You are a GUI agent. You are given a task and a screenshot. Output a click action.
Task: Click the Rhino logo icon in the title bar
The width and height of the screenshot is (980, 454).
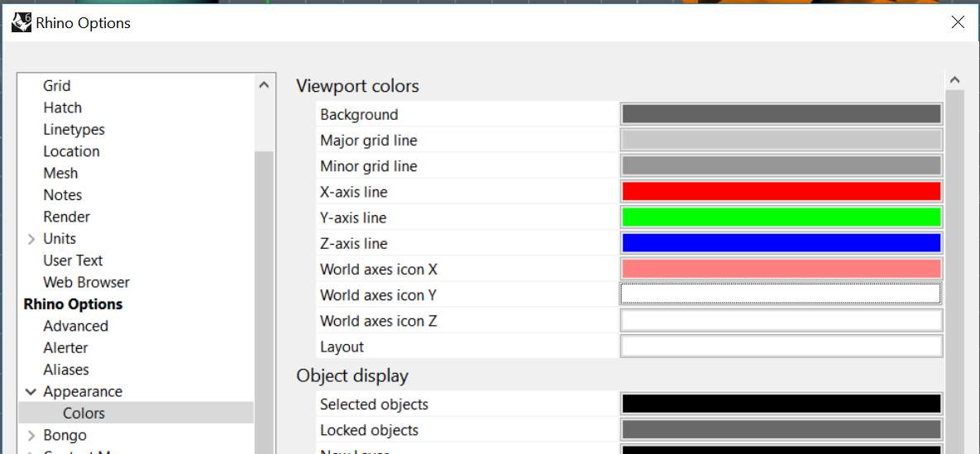click(x=22, y=23)
